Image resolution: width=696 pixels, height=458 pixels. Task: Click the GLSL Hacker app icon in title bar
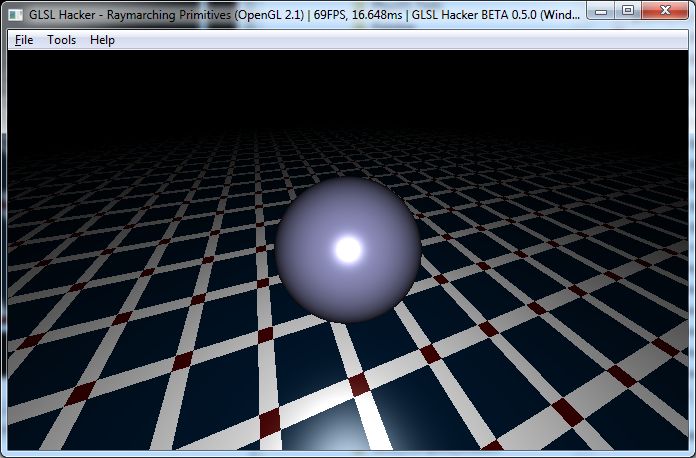pos(16,10)
